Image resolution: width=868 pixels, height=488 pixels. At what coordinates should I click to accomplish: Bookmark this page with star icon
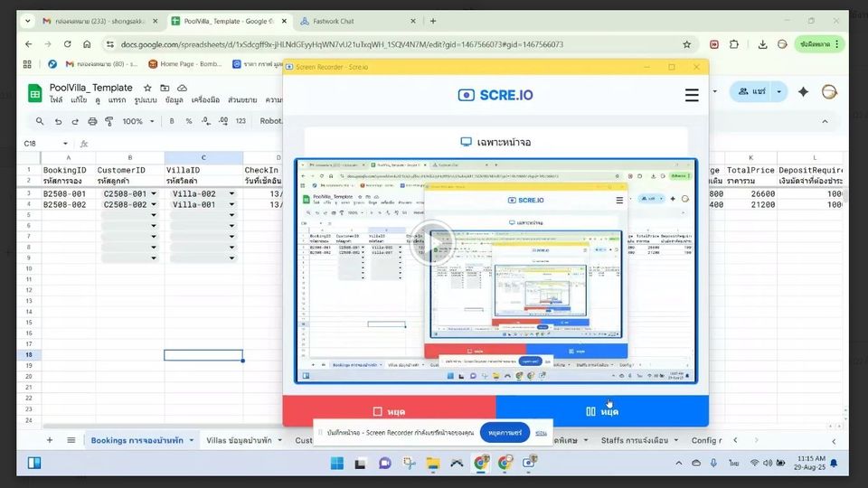[687, 43]
